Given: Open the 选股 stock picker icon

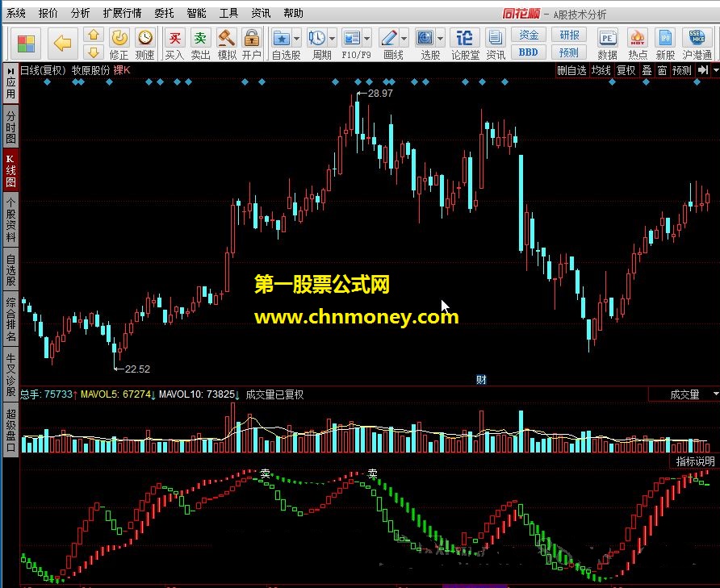Looking at the screenshot, I should pos(425,38).
